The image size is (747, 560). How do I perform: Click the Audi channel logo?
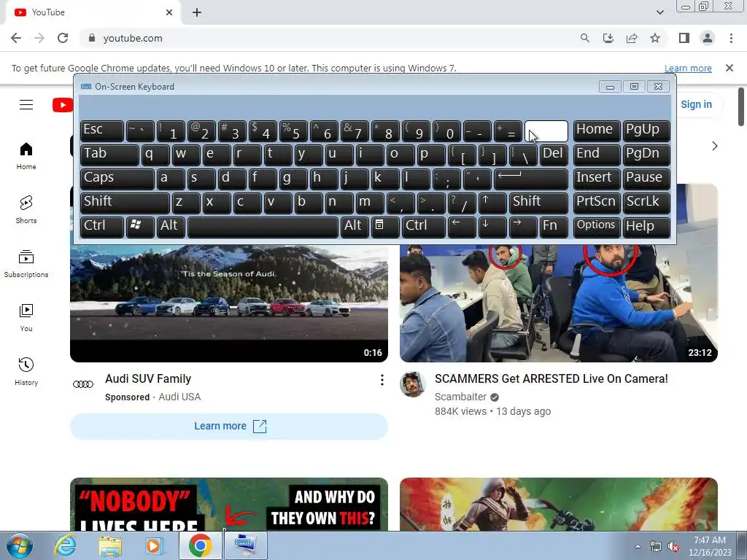pos(83,384)
